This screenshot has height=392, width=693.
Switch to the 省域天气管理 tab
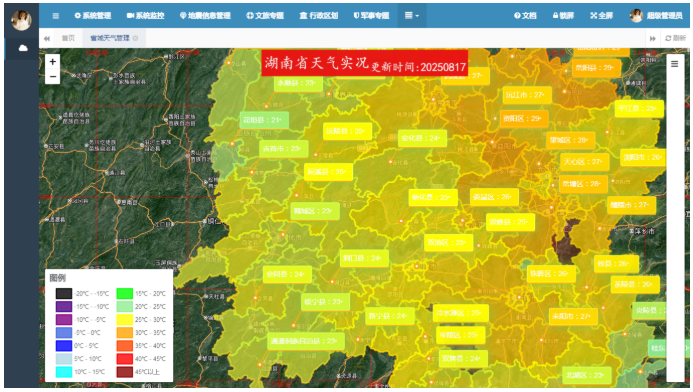(110, 38)
